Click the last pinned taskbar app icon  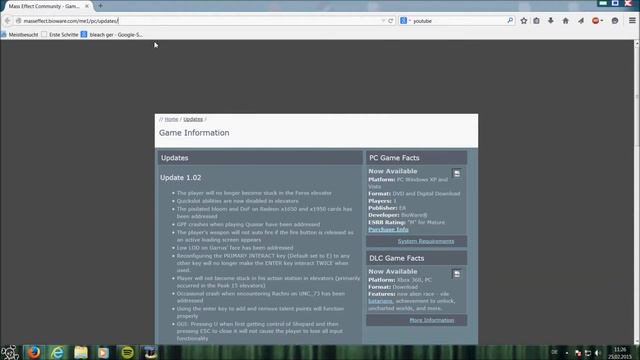click(x=150, y=352)
